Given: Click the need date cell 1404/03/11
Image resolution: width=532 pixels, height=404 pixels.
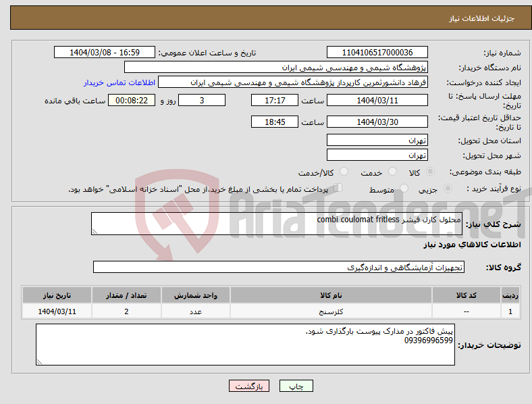Looking at the screenshot, I should (x=57, y=311).
